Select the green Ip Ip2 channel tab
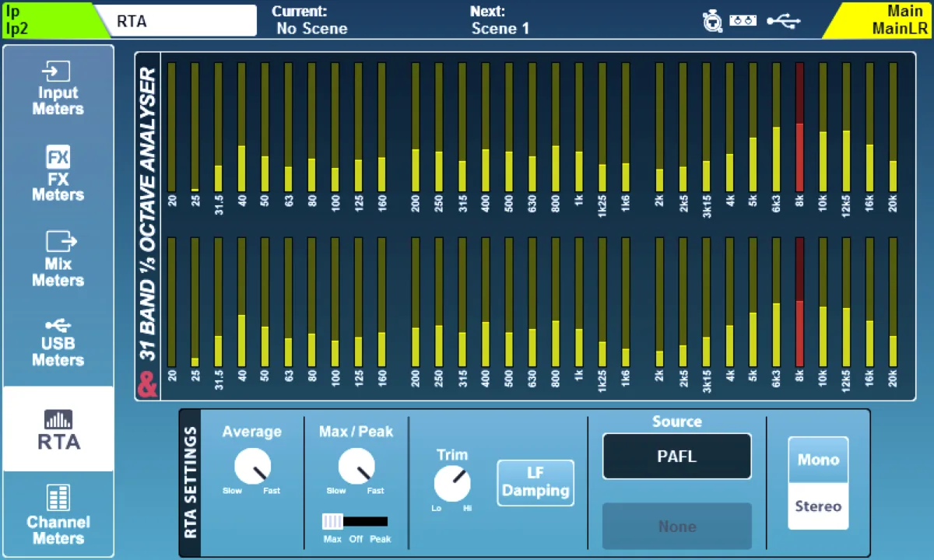Screen dimensions: 934x560 pyautogui.click(x=54, y=20)
